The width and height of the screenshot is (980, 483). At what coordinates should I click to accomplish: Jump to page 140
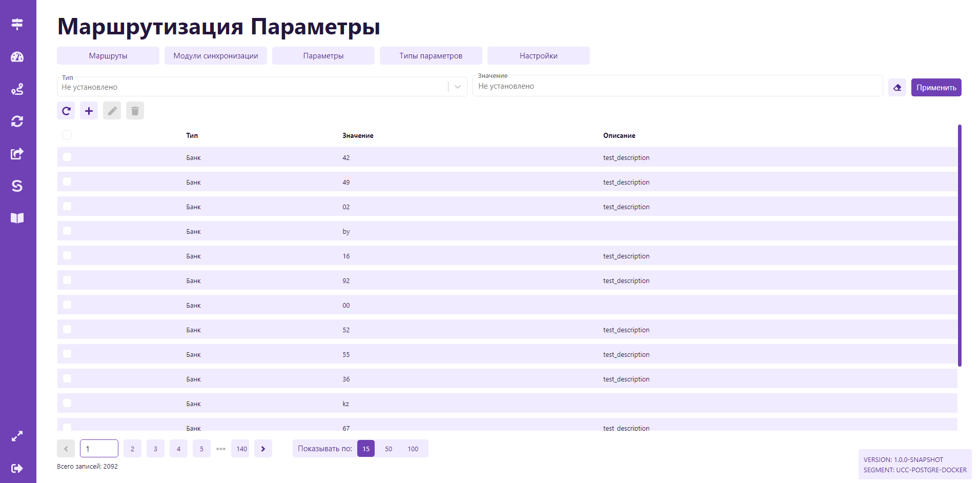click(x=241, y=449)
